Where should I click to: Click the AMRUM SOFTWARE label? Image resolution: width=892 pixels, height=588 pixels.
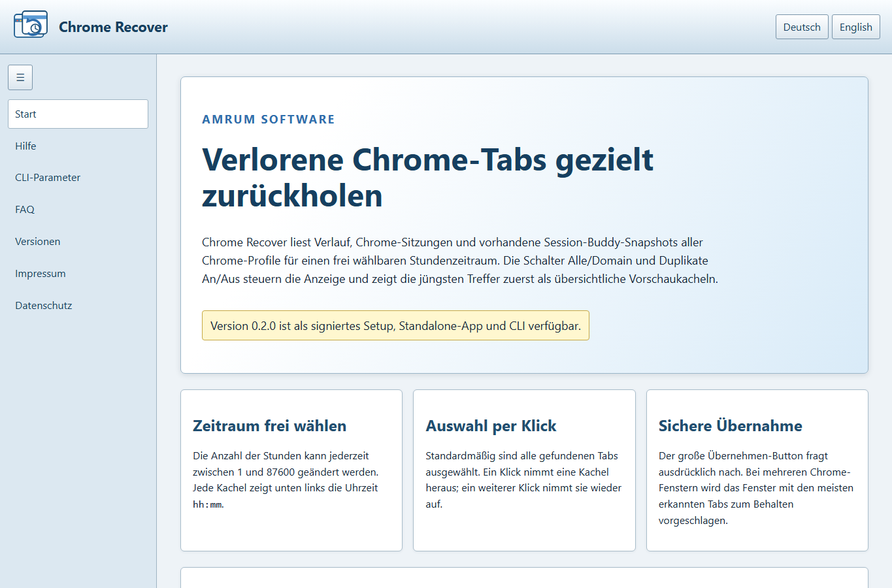[268, 119]
